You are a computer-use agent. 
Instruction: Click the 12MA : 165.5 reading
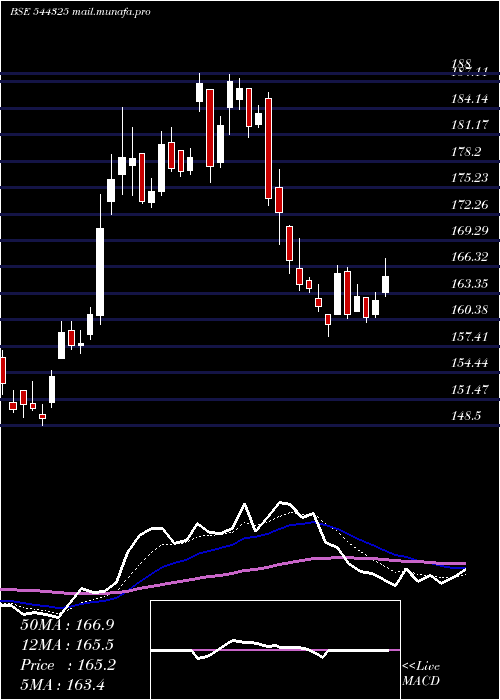pyautogui.click(x=67, y=645)
